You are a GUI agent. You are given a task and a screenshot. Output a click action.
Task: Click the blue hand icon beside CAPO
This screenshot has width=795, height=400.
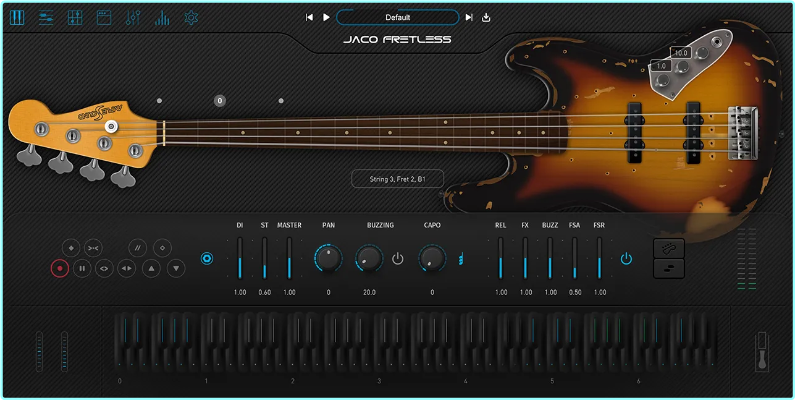click(461, 259)
